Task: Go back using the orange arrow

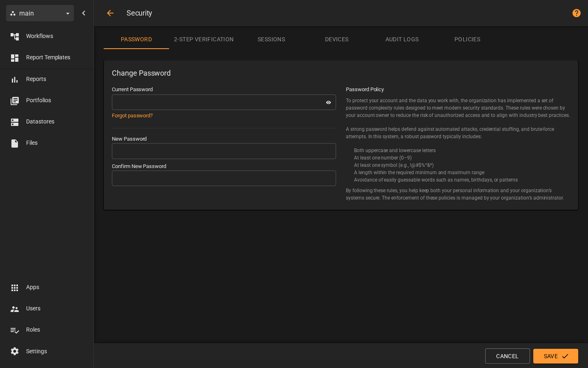Action: [x=110, y=13]
